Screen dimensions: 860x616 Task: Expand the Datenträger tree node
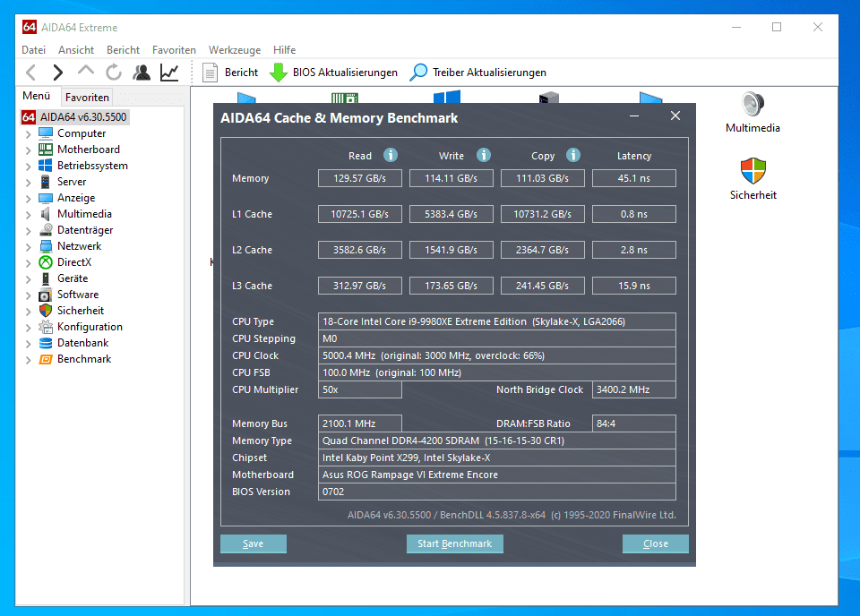(29, 231)
